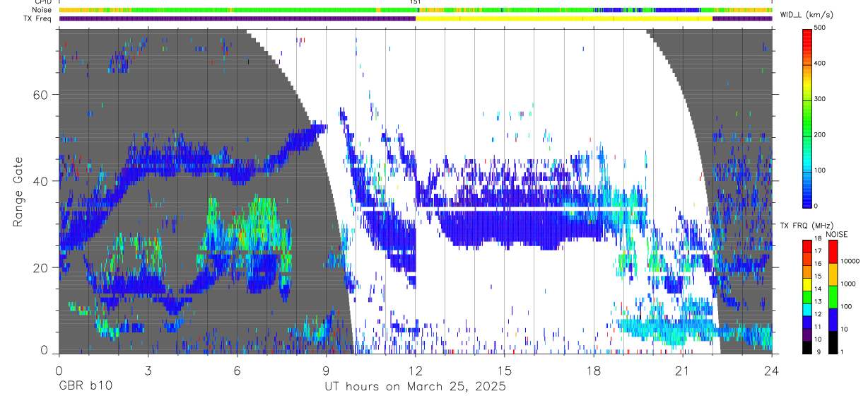Click 'UT hours on March 25, 2025' label
868x401 pixels.
[x=415, y=387]
